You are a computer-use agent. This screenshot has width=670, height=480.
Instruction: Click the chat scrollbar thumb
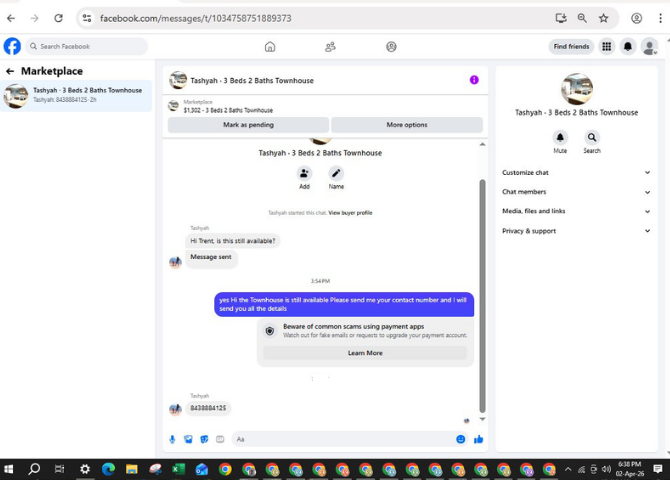tap(482, 296)
